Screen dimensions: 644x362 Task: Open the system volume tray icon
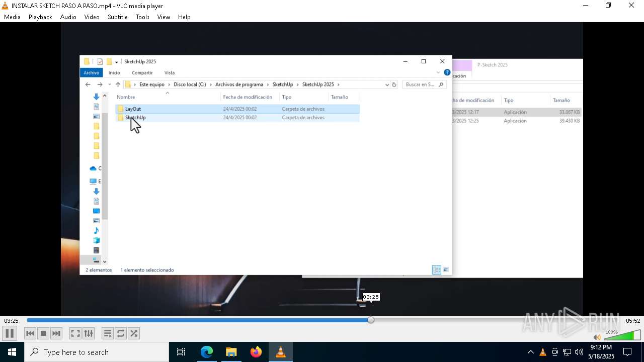[579, 352]
